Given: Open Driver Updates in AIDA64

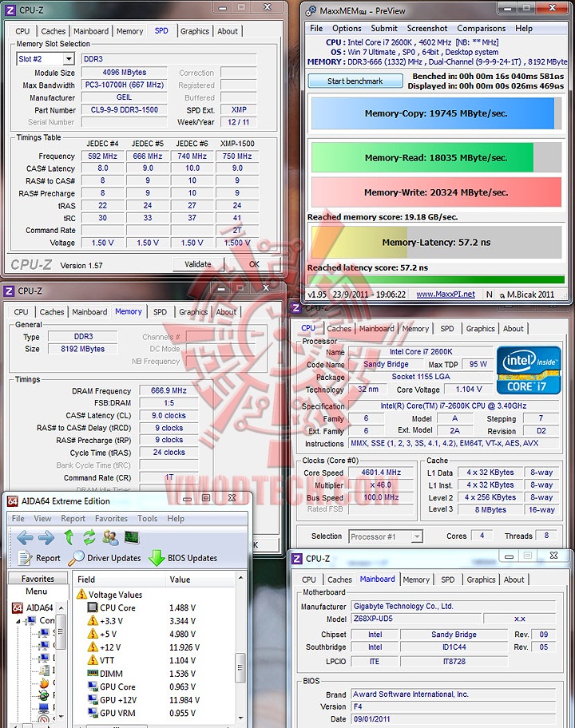Looking at the screenshot, I should (x=105, y=558).
